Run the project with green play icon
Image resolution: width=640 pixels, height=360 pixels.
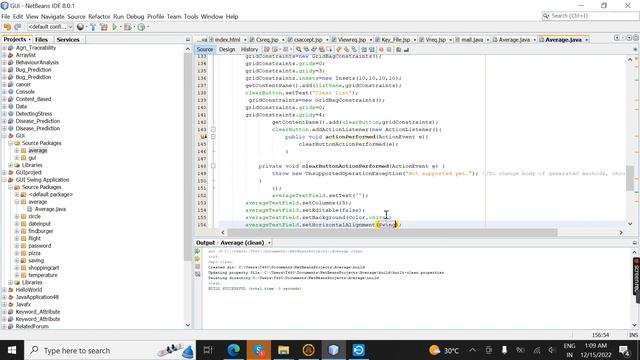[x=115, y=27]
